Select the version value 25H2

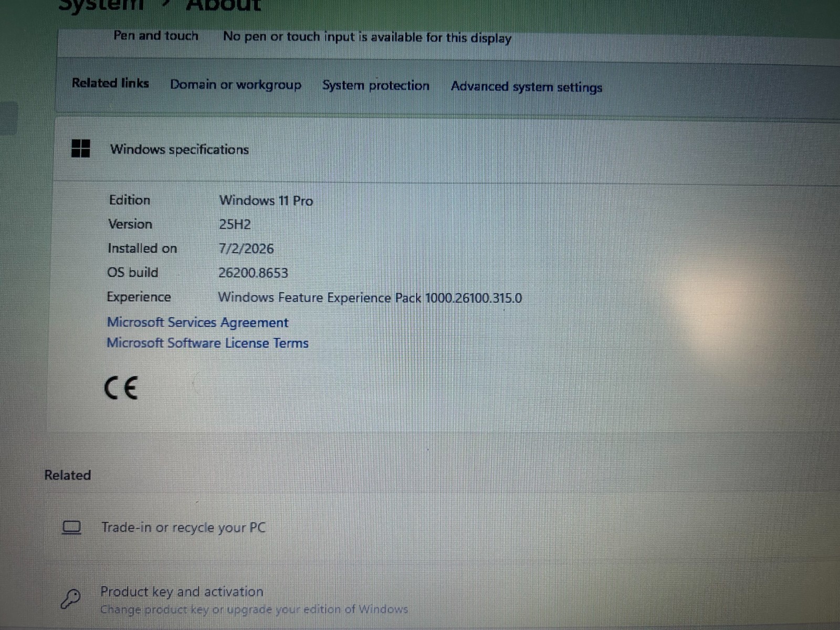click(x=235, y=224)
